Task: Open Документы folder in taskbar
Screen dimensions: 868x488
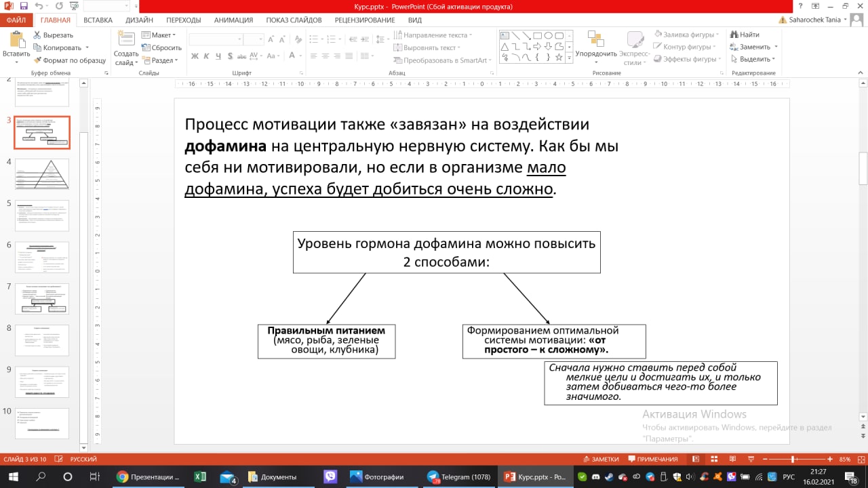Action: [274, 476]
